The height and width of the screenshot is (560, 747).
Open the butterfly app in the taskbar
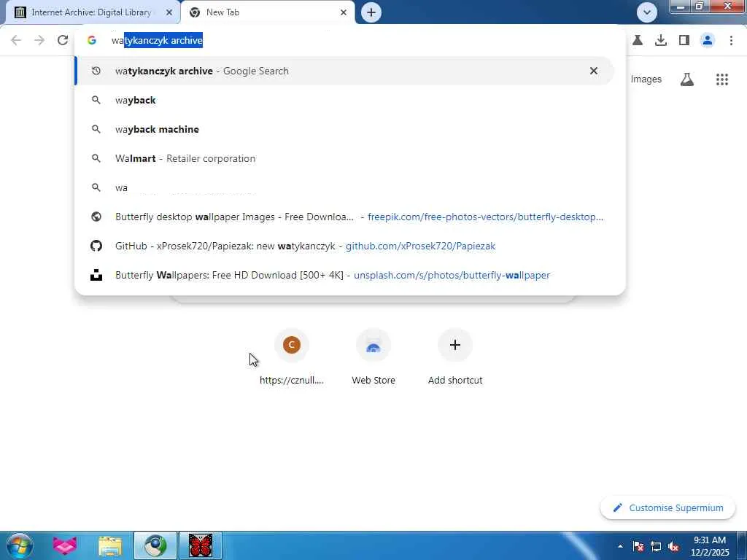click(x=200, y=545)
